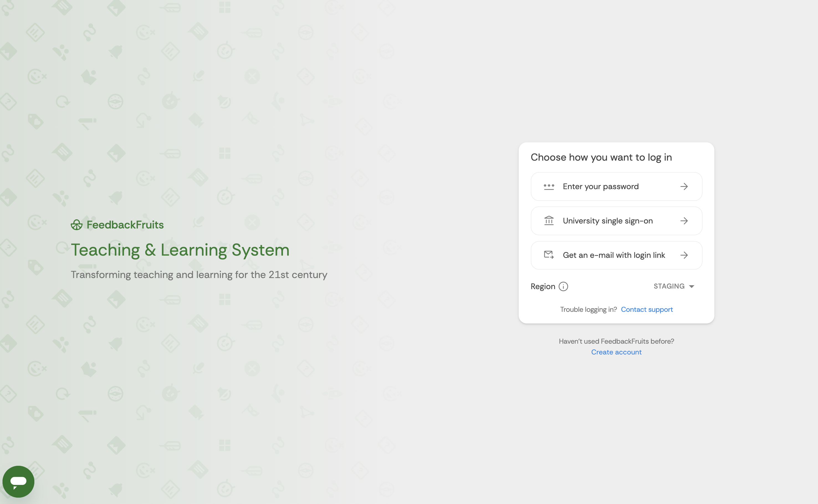Select Get an e-mail with login link
The height and width of the screenshot is (504, 818).
click(x=616, y=255)
